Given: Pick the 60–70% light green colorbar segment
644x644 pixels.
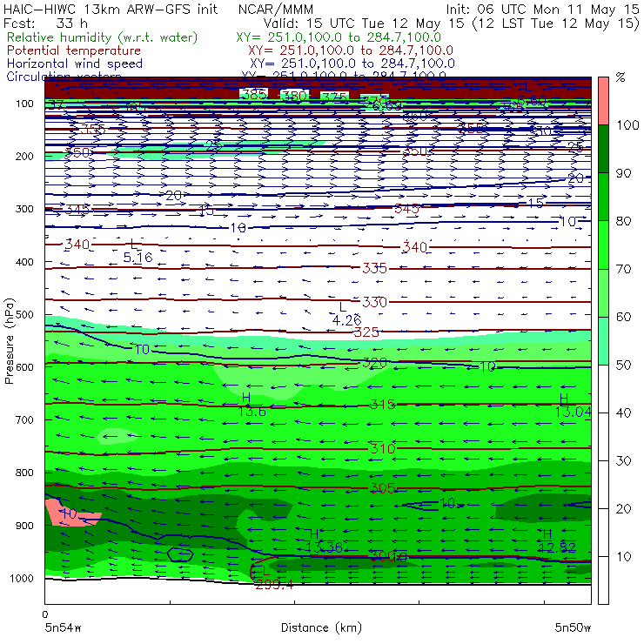Looking at the screenshot, I should point(603,292).
